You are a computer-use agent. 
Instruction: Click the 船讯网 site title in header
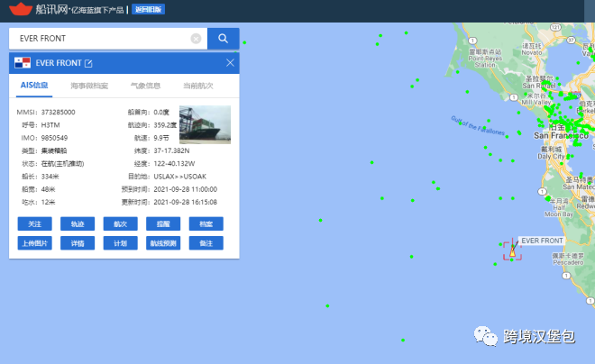click(x=51, y=9)
